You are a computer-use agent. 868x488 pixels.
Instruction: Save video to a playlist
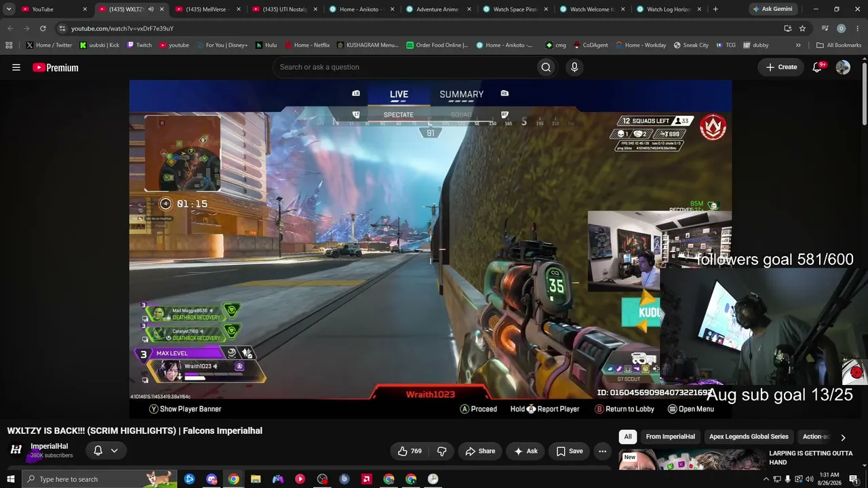570,451
